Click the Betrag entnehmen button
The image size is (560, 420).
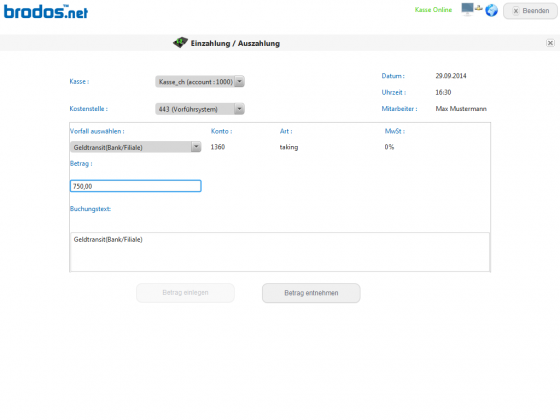(x=311, y=293)
